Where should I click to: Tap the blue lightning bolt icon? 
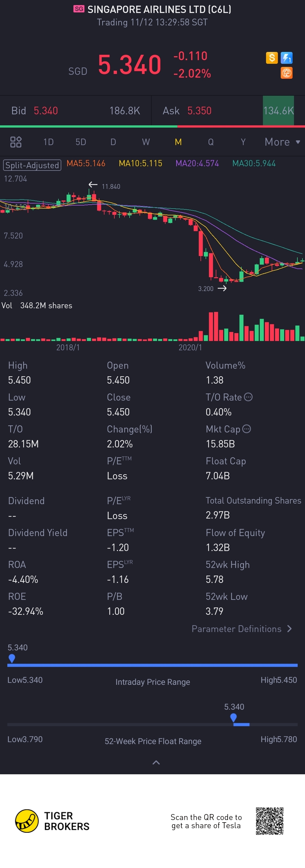coord(286,58)
